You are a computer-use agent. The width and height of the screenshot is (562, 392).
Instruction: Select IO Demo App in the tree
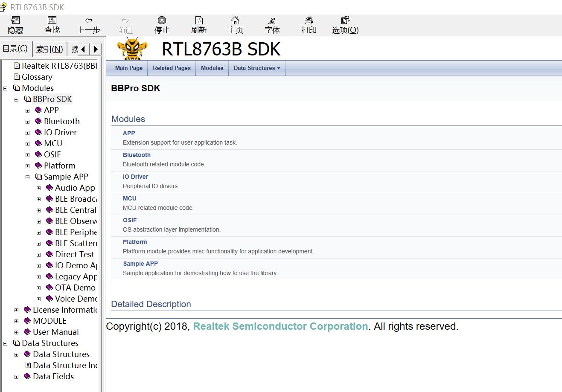[76, 265]
